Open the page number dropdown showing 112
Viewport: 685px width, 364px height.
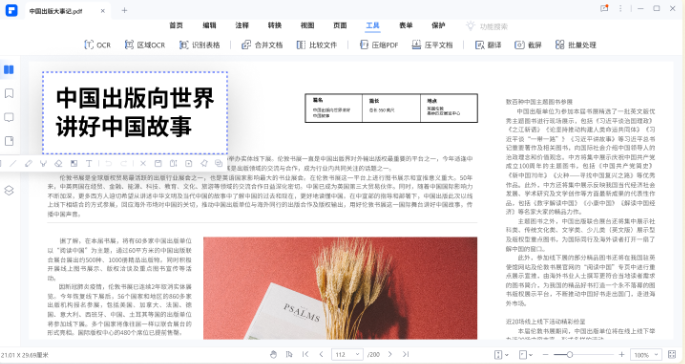coord(347,354)
